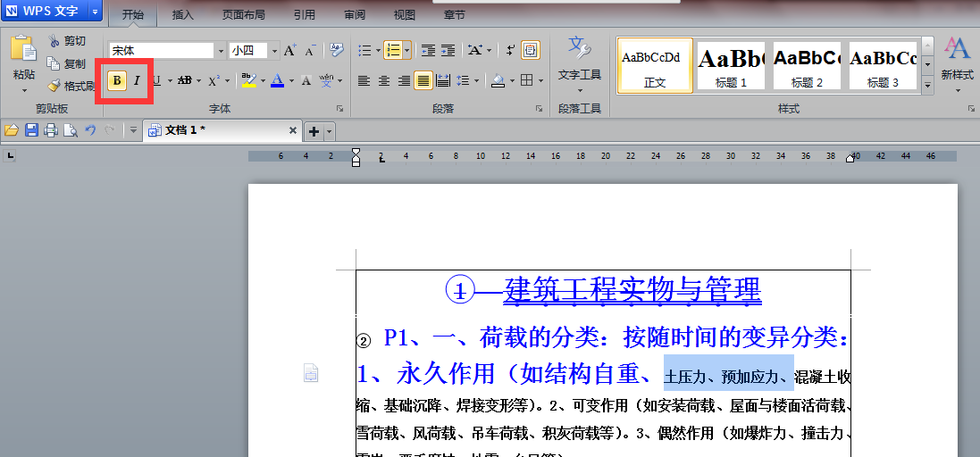Close the 文档 1 tab
Viewport: 980px width, 457px height.
click(x=292, y=130)
